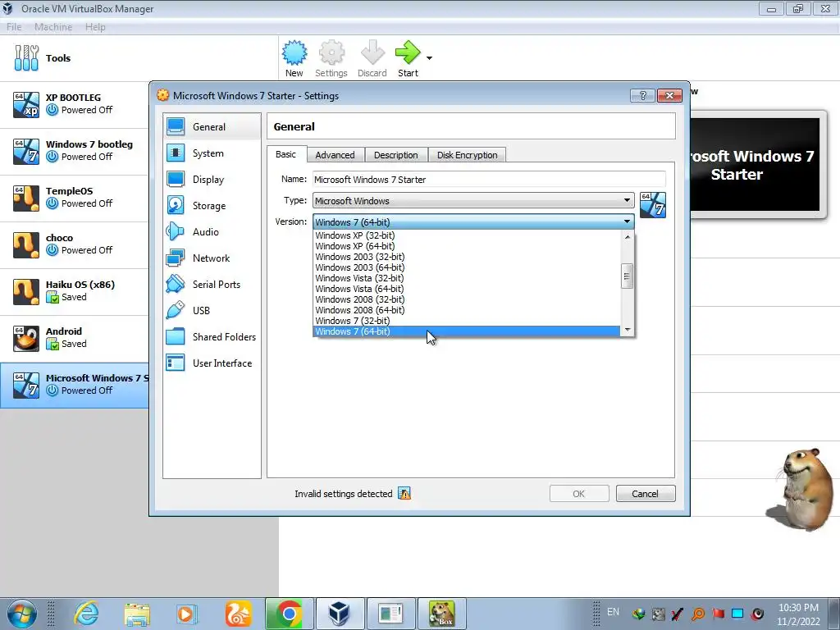Select the TempleOS virtual machine
The image size is (840, 630).
tap(75, 198)
